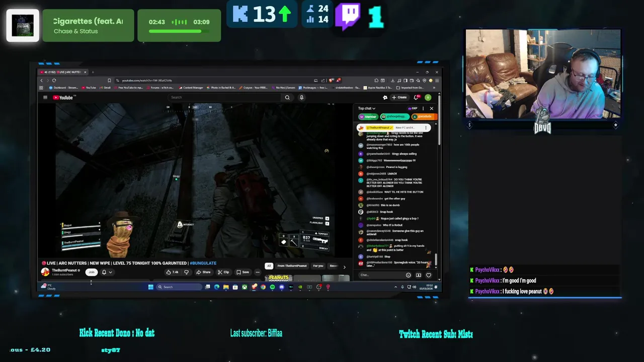Open the emoji picker in chat
The width and height of the screenshot is (644, 362).
[408, 275]
